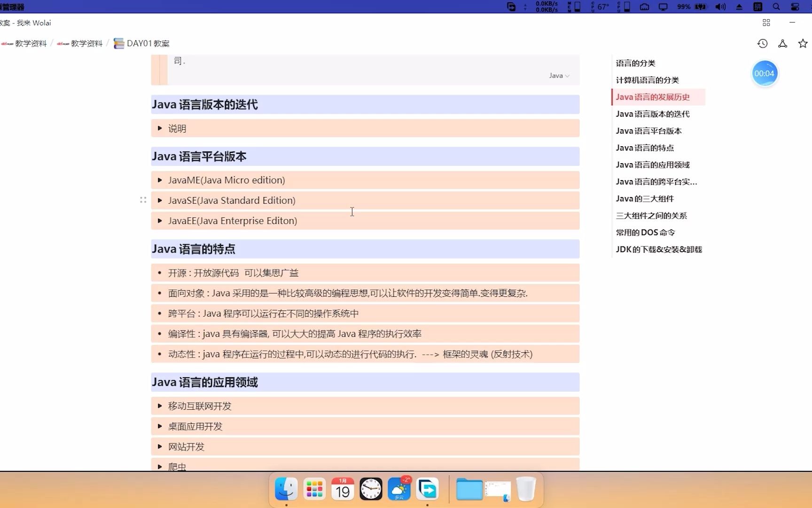Open Spotlight search in the menu bar

coord(776,7)
